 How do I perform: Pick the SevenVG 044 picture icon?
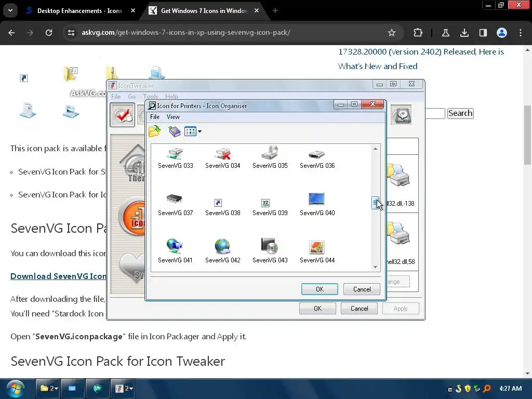point(317,252)
